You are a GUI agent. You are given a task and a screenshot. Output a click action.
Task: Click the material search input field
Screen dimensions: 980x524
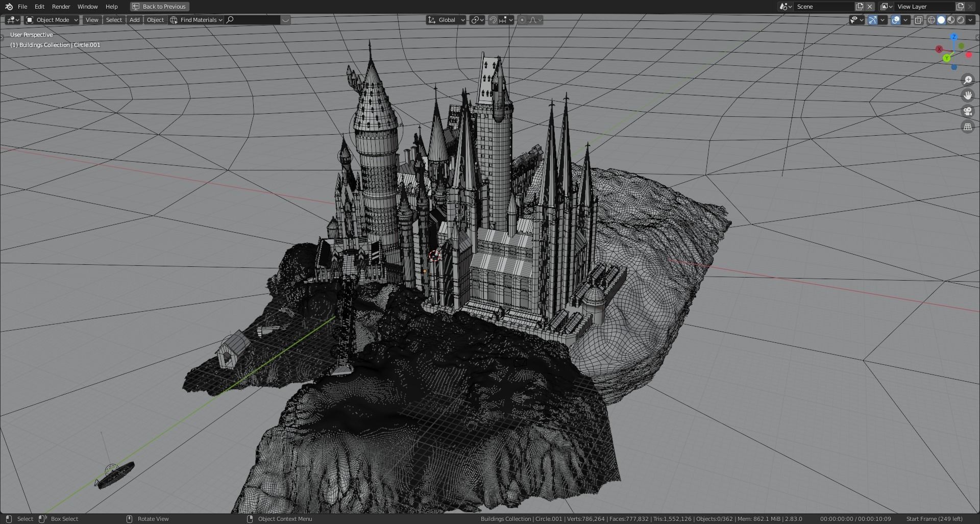point(253,20)
